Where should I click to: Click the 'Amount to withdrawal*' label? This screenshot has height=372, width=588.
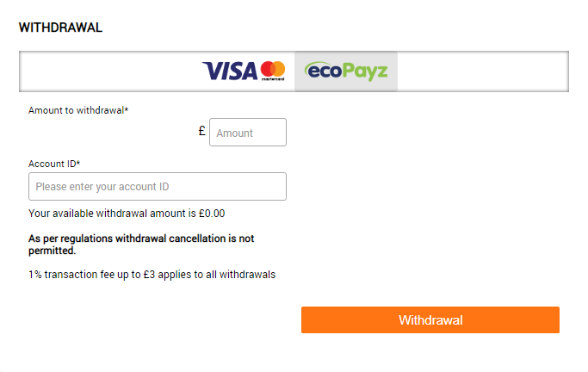(x=78, y=110)
